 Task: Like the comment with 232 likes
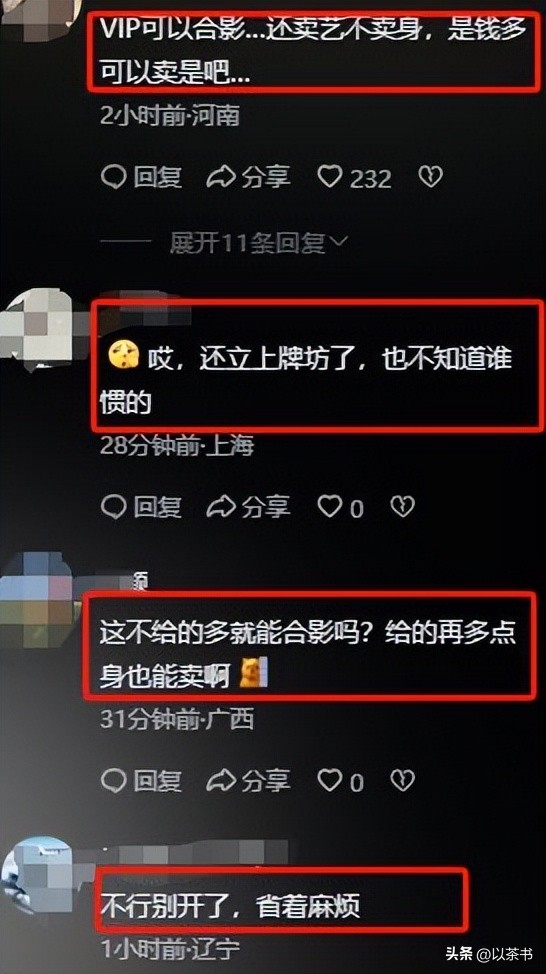pyautogui.click(x=355, y=178)
